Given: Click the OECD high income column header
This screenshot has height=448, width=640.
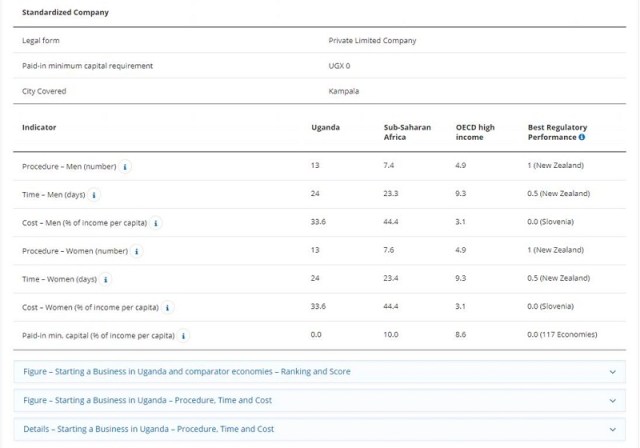Looking at the screenshot, I should 475,132.
